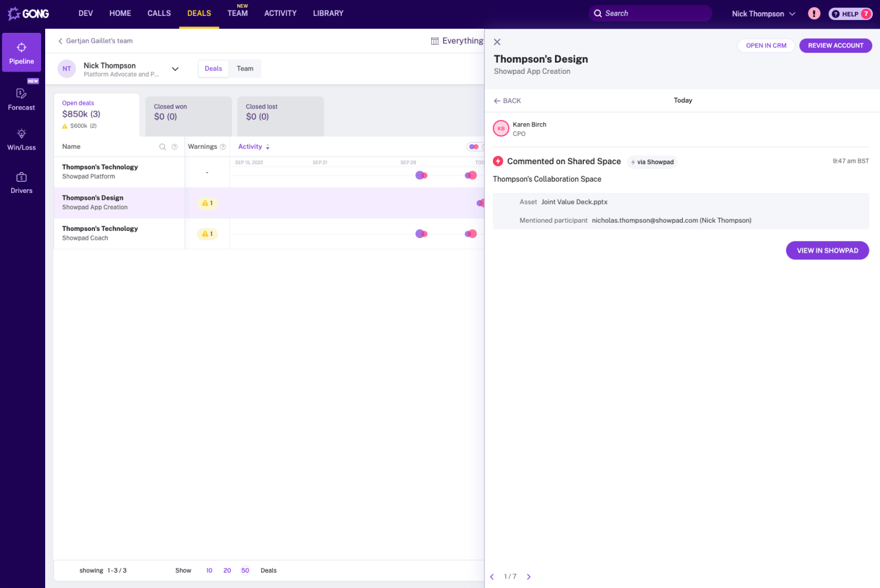
Task: Click the View in Showpad button
Action: [827, 250]
